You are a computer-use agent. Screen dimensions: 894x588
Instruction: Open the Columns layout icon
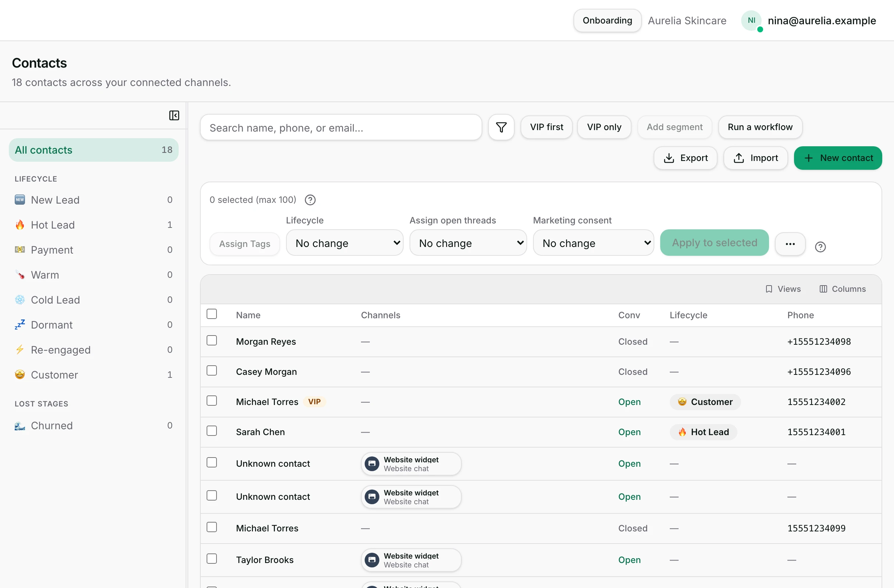click(x=823, y=289)
